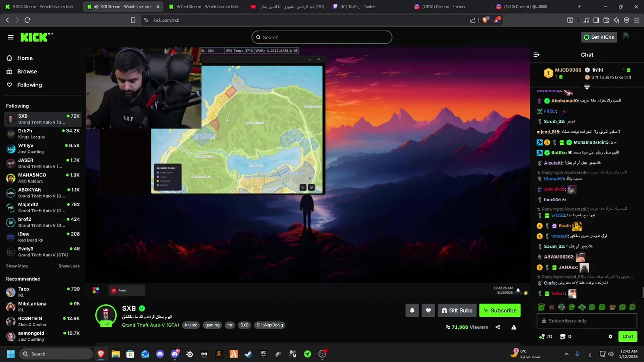644x362 pixels.
Task: Click the share icon beside viewer count
Action: click(x=498, y=327)
